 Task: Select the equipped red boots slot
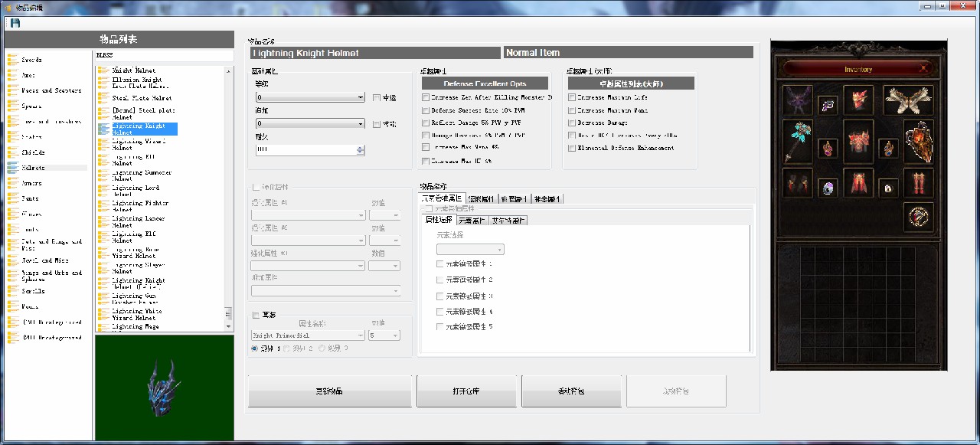pos(918,183)
